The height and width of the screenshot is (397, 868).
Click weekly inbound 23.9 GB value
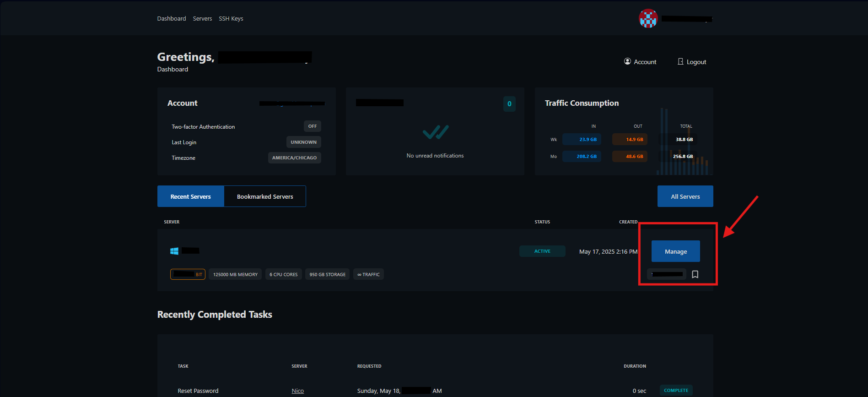[582, 139]
